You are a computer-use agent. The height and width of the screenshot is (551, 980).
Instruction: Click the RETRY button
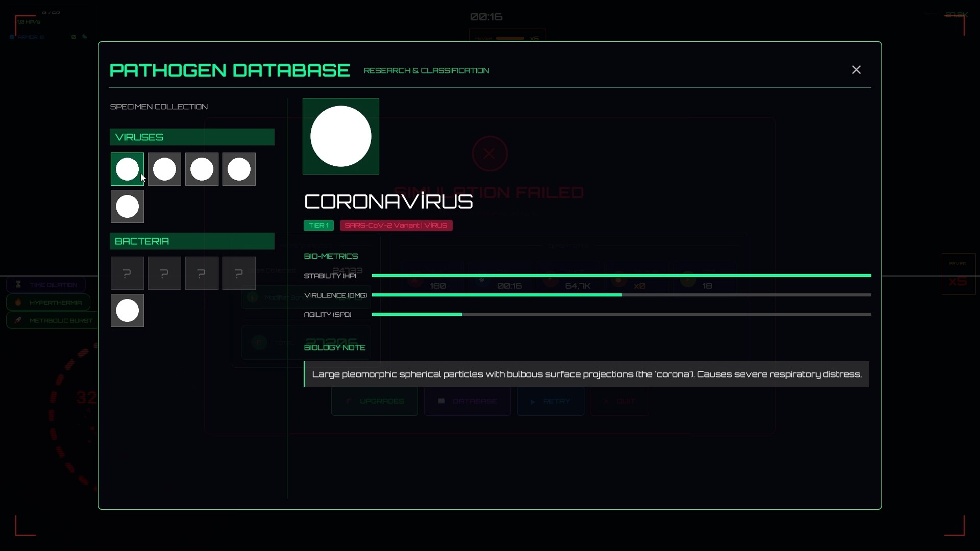pos(551,402)
